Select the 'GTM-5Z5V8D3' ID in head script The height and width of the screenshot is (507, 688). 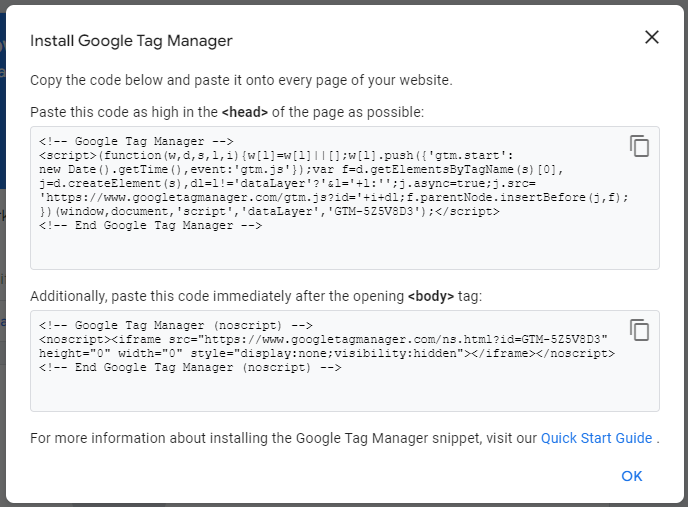[x=374, y=212]
